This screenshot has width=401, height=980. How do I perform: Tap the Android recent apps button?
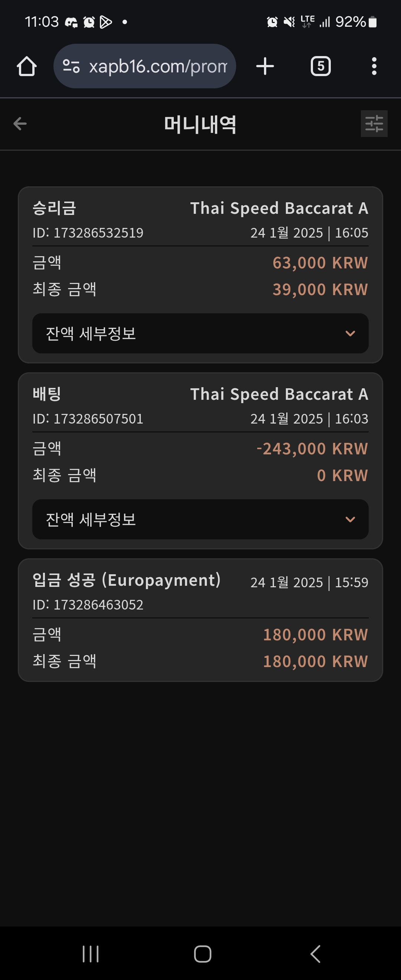(x=91, y=954)
